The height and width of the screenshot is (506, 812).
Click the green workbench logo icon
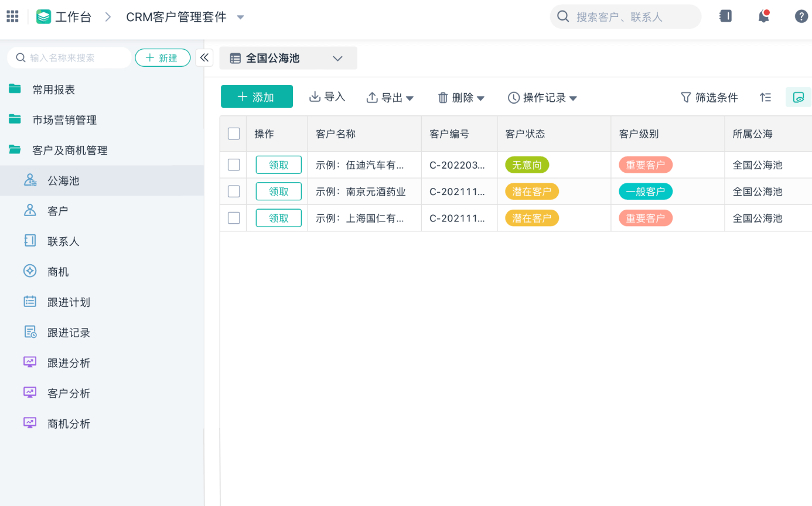pyautogui.click(x=43, y=16)
